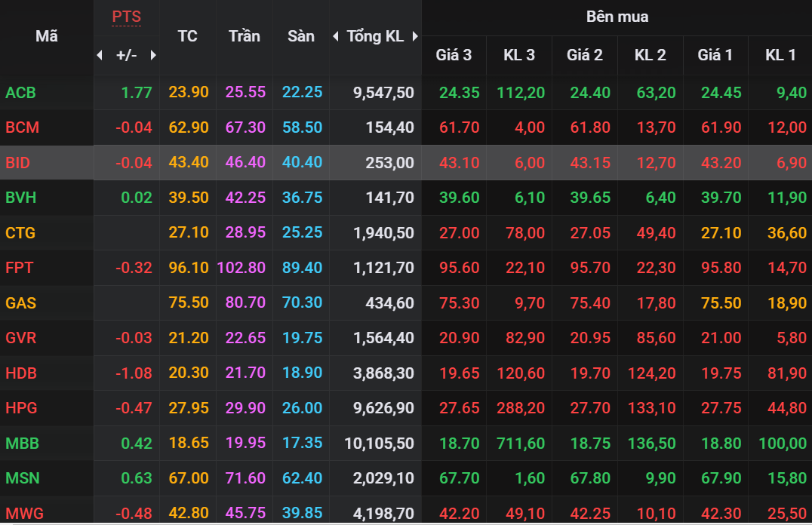
Task: Open the MBB stock symbol
Action: coord(21,444)
